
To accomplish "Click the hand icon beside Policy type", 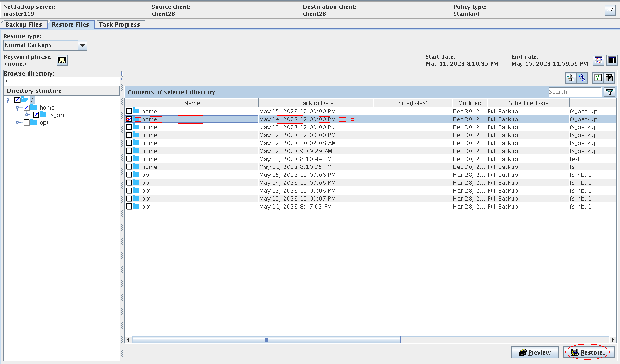I will (x=610, y=10).
